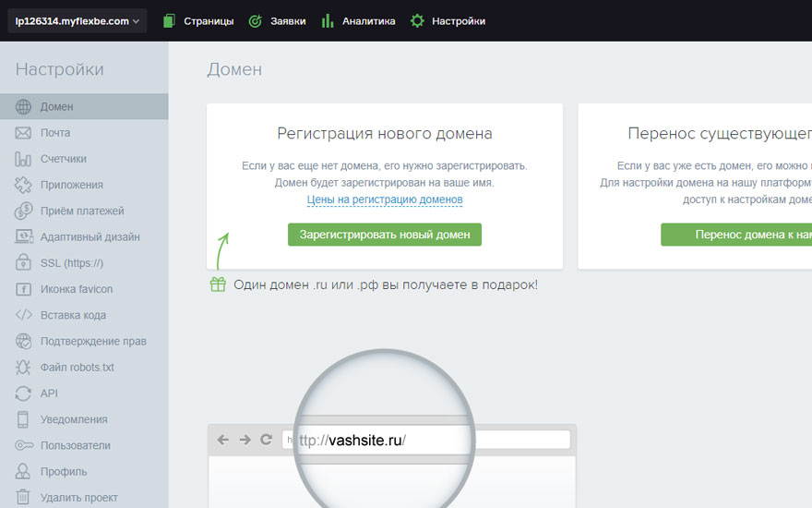Click the puzzle icon next to Приложения
Screen dimensions: 812x508
pos(23,185)
